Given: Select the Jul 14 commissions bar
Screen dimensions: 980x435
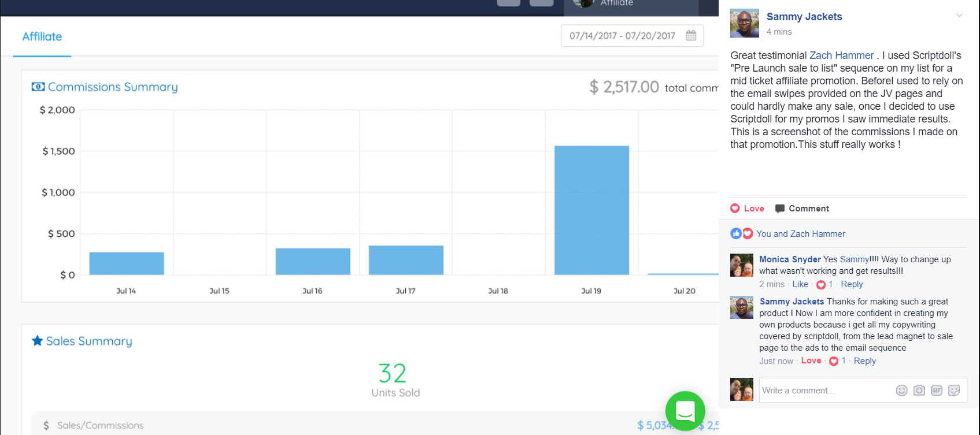Looking at the screenshot, I should click(127, 263).
